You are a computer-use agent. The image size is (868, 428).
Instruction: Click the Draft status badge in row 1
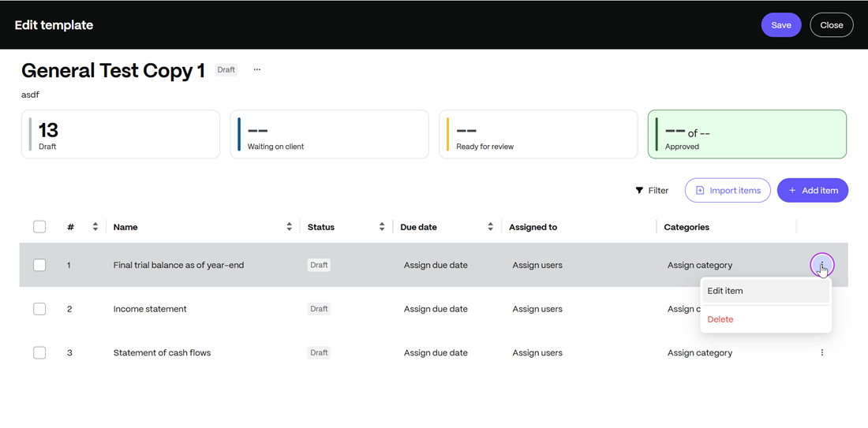pyautogui.click(x=319, y=266)
